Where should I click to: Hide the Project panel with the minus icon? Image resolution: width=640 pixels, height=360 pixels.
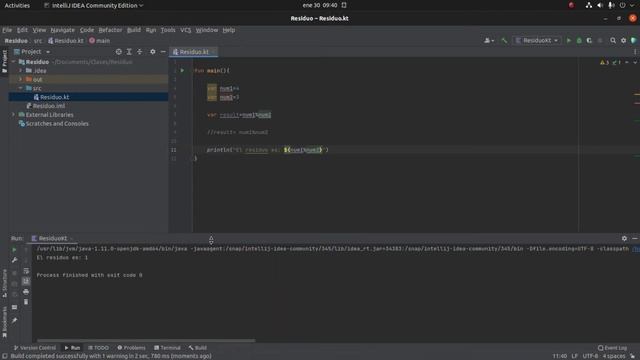click(x=163, y=52)
